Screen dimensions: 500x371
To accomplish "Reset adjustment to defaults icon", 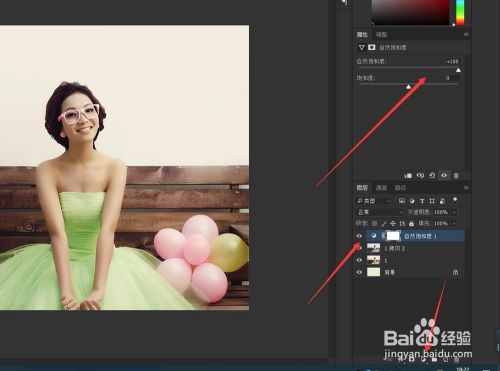I will click(x=432, y=175).
